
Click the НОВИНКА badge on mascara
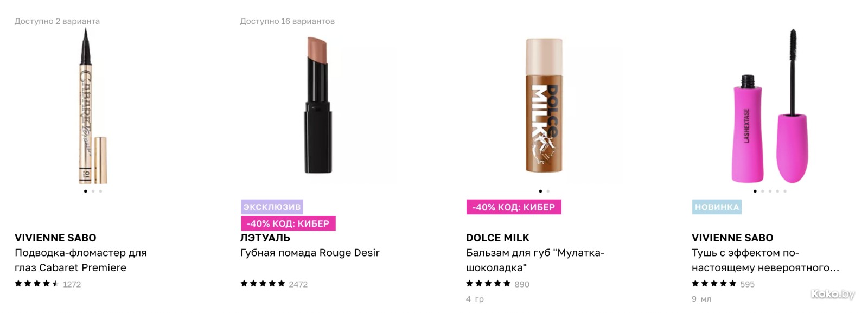coord(717,207)
